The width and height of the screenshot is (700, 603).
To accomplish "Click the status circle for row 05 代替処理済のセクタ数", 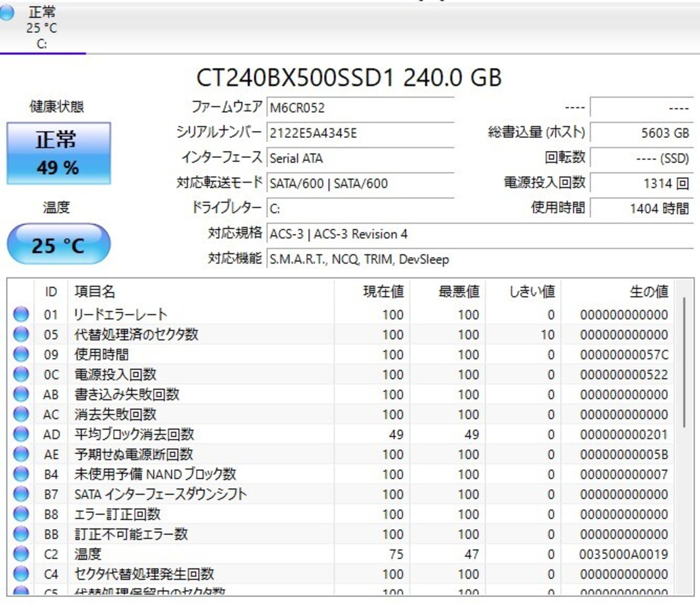I will (21, 334).
